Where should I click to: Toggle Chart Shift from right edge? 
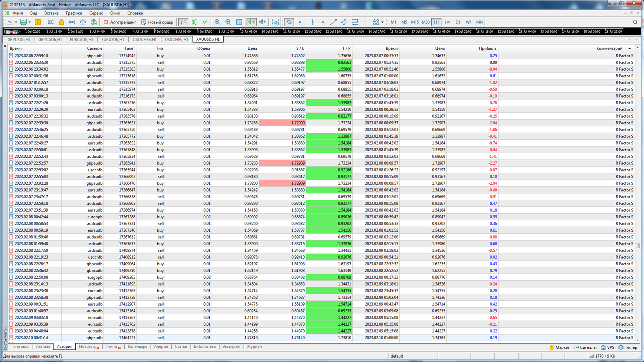262,22
